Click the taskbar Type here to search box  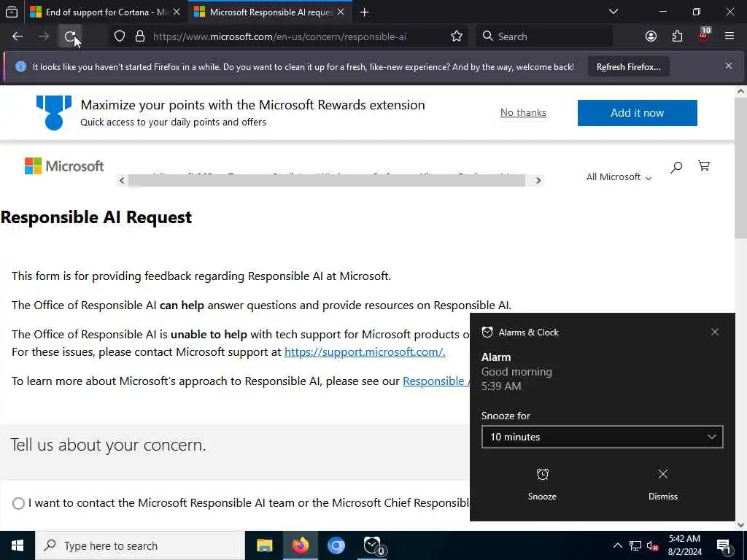139,545
